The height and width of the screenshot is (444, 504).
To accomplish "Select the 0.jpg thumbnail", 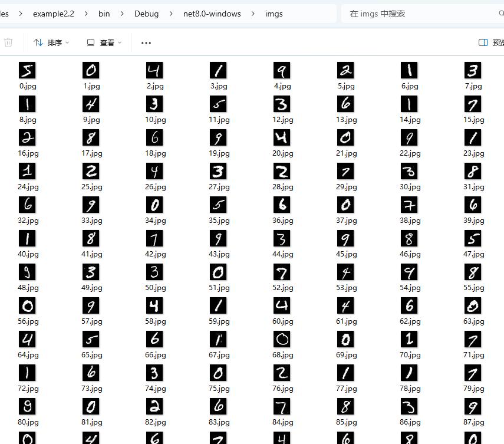I will pyautogui.click(x=27, y=70).
